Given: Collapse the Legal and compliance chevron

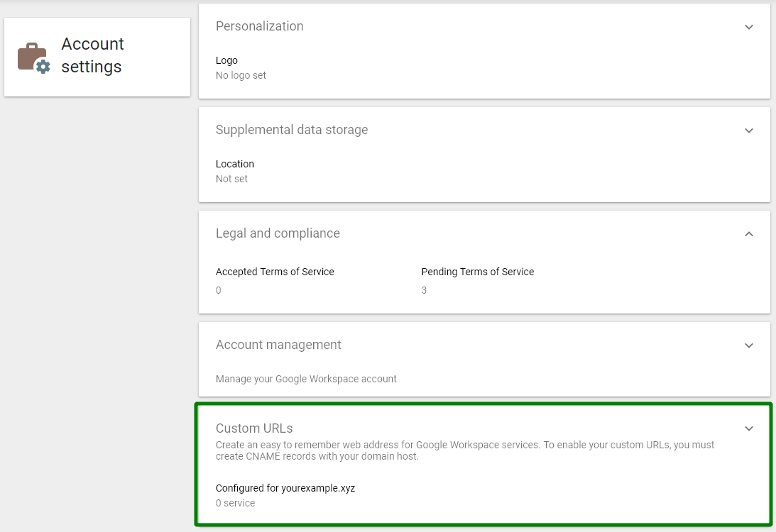Looking at the screenshot, I should tap(748, 234).
